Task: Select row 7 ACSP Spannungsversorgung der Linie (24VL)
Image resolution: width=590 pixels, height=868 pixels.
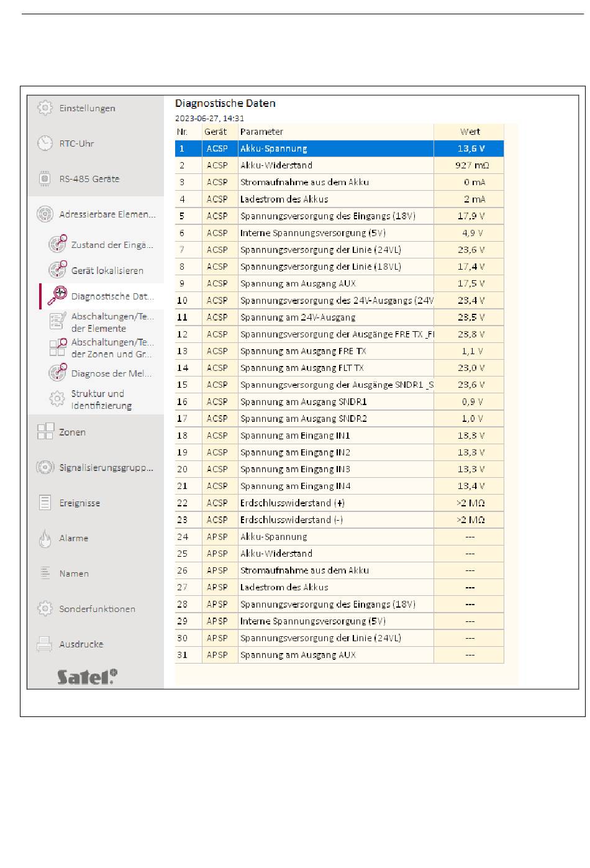Action: 339,250
